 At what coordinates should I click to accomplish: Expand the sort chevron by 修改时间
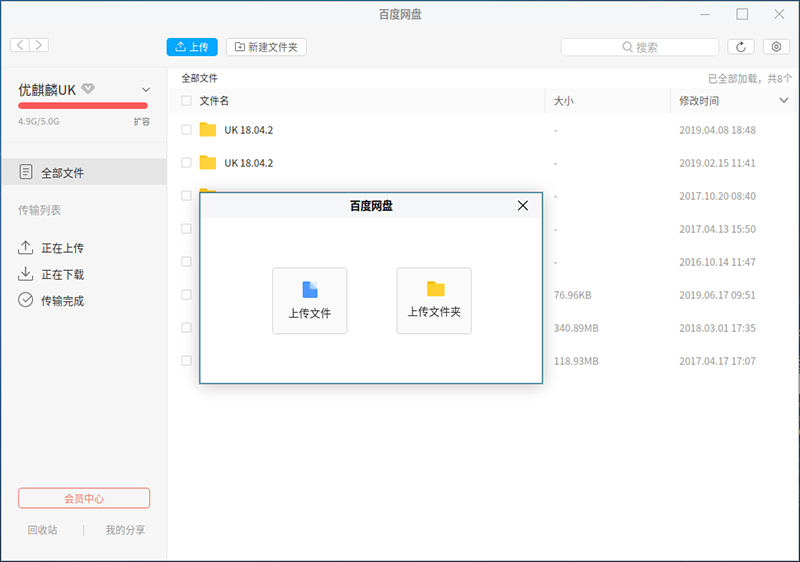tap(783, 101)
